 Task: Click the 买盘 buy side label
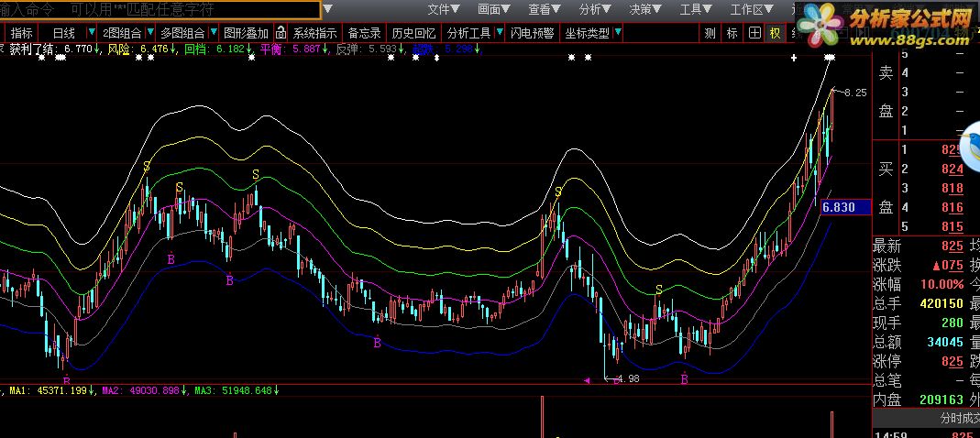[886, 188]
